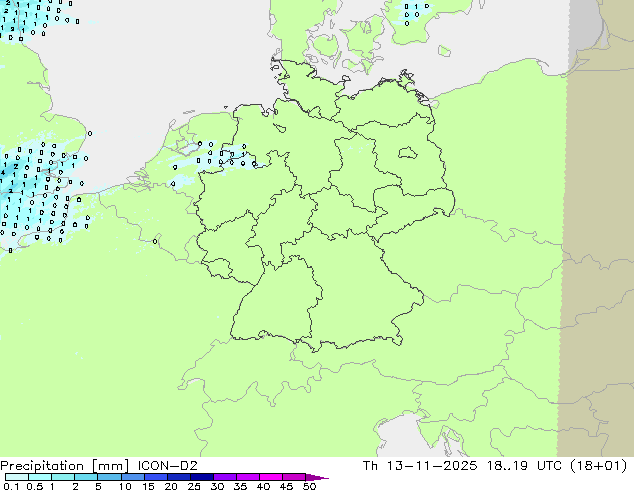Click the '50' legend value
The width and height of the screenshot is (634, 490).
[x=309, y=486]
